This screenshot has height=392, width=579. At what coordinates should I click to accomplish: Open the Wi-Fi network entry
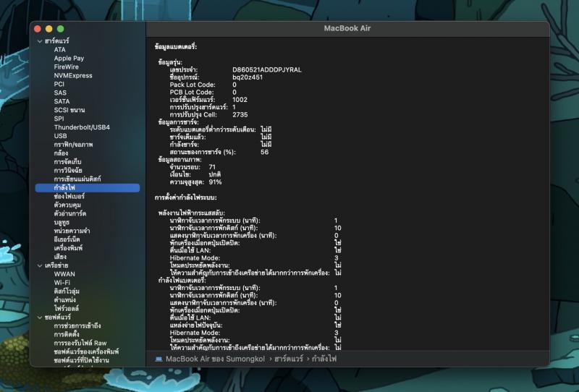point(62,283)
